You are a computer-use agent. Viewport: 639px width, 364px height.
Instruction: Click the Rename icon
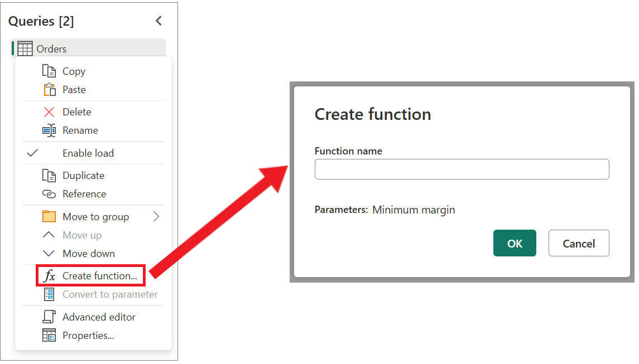(49, 130)
